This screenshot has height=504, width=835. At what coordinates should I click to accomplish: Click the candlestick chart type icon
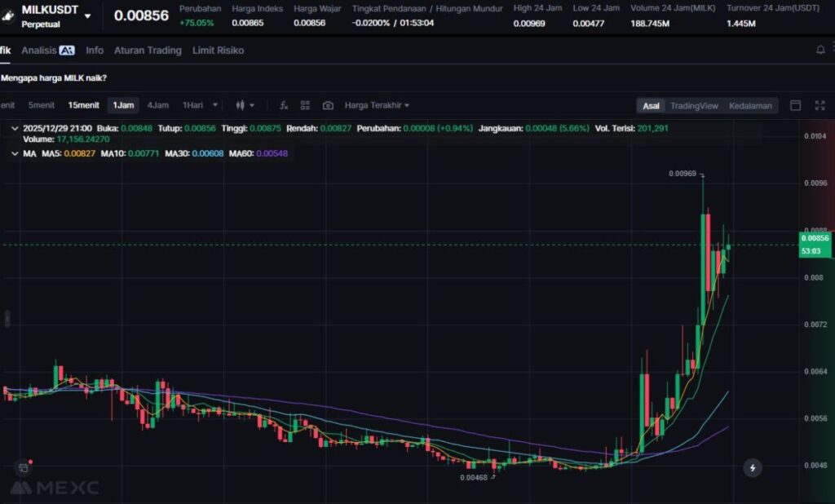pos(241,105)
